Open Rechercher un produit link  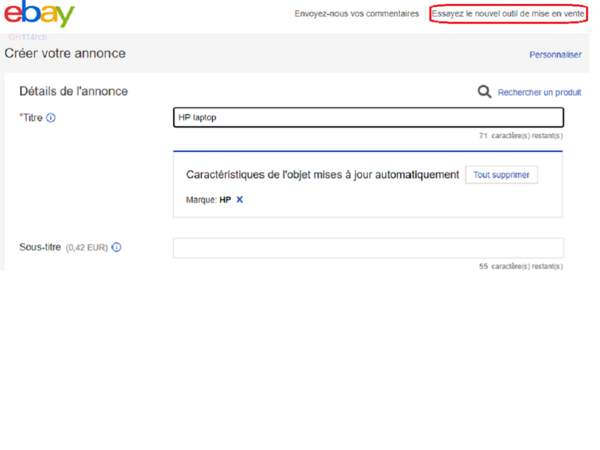click(540, 92)
